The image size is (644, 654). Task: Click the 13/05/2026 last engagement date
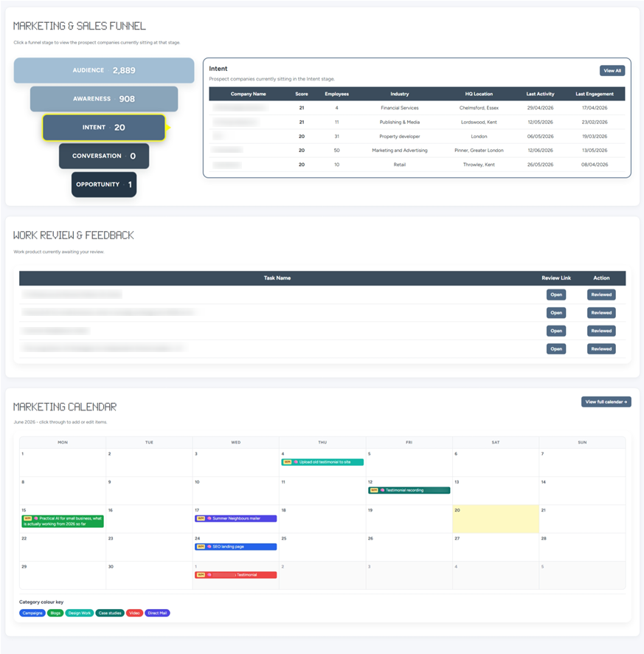(595, 150)
